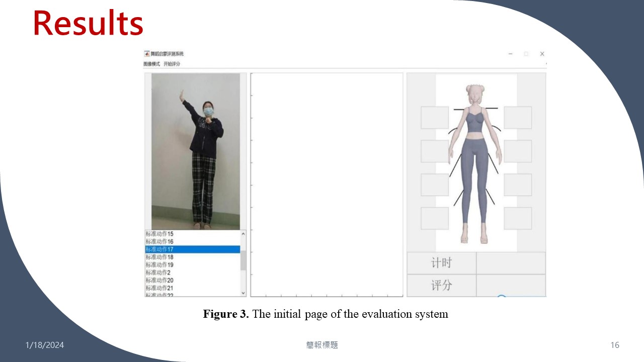Maximize the evaluation system window
644x362 pixels.
coord(526,54)
